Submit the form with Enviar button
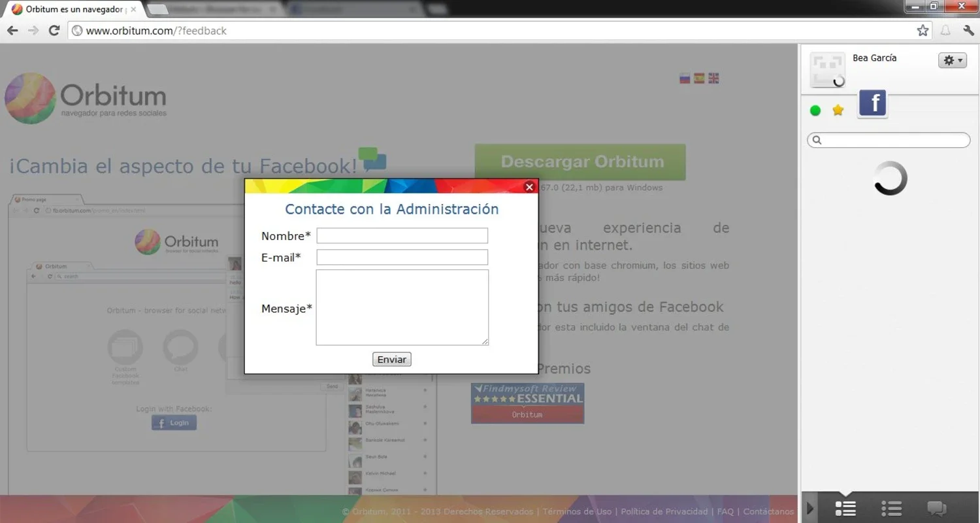 click(392, 360)
